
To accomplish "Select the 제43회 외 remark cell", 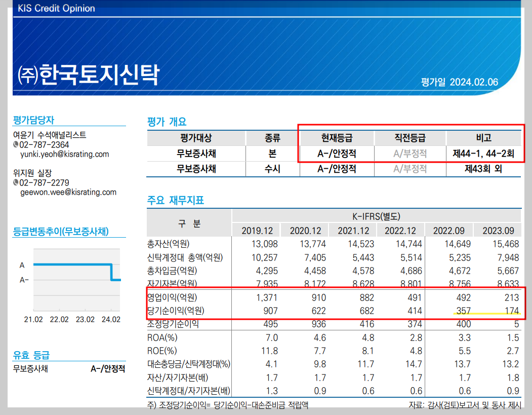I will pyautogui.click(x=483, y=169).
